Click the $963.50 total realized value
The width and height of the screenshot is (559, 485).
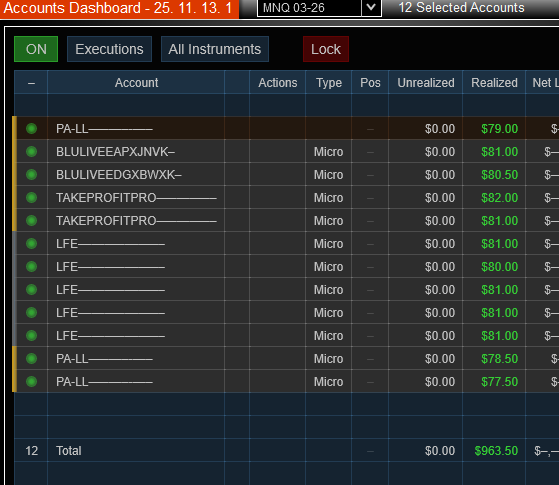[x=496, y=451]
